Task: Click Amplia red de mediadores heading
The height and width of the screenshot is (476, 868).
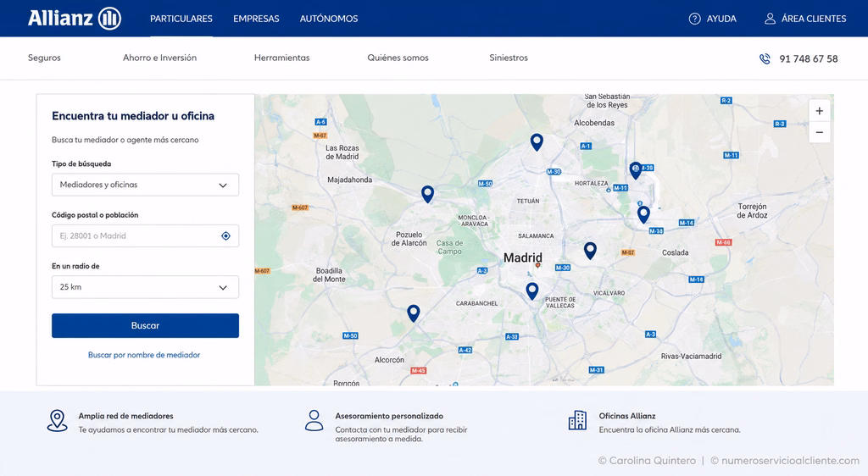Action: [125, 416]
